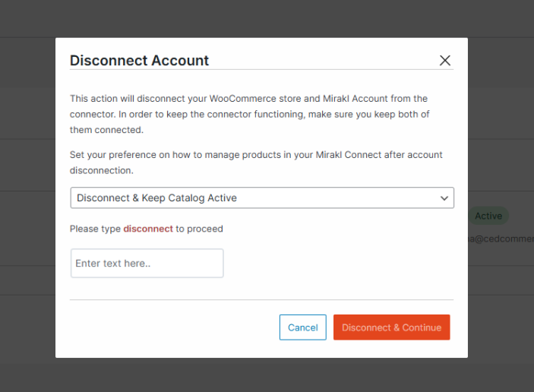Focus the 'Enter text here..' input field

[x=147, y=264]
